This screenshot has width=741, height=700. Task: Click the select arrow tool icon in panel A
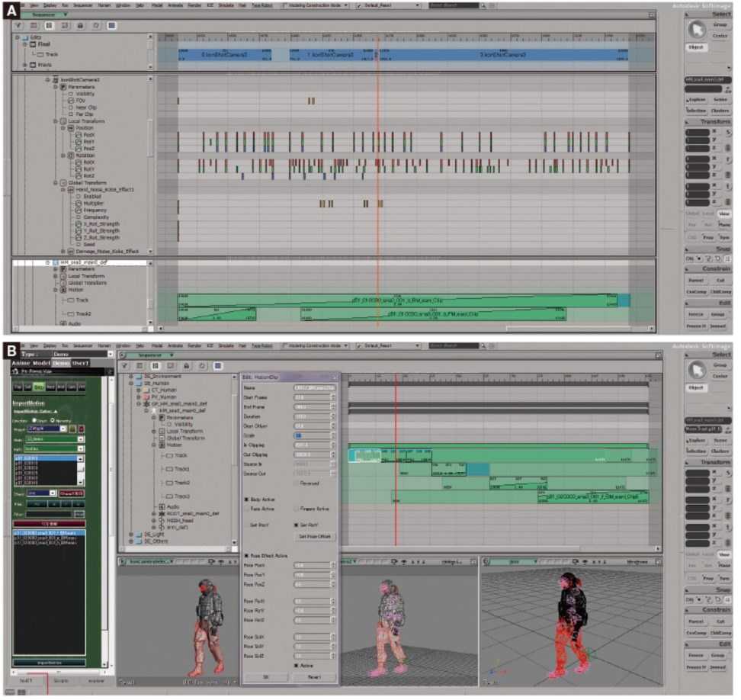click(696, 31)
